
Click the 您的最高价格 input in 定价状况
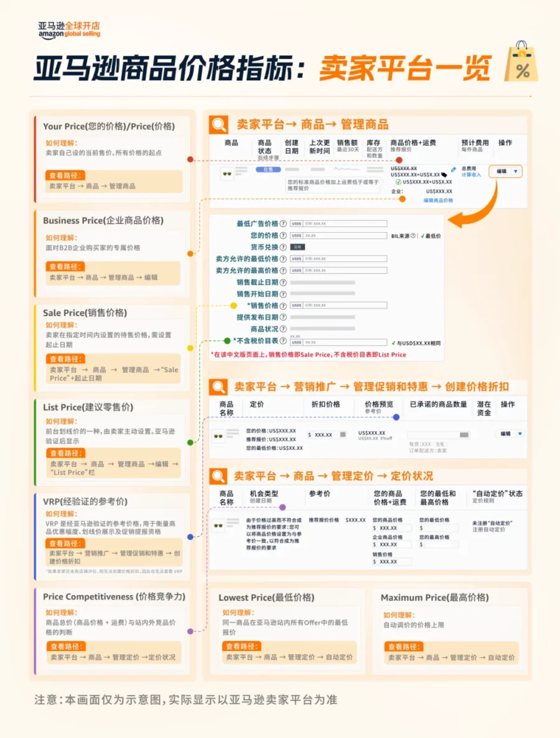pyautogui.click(x=439, y=544)
